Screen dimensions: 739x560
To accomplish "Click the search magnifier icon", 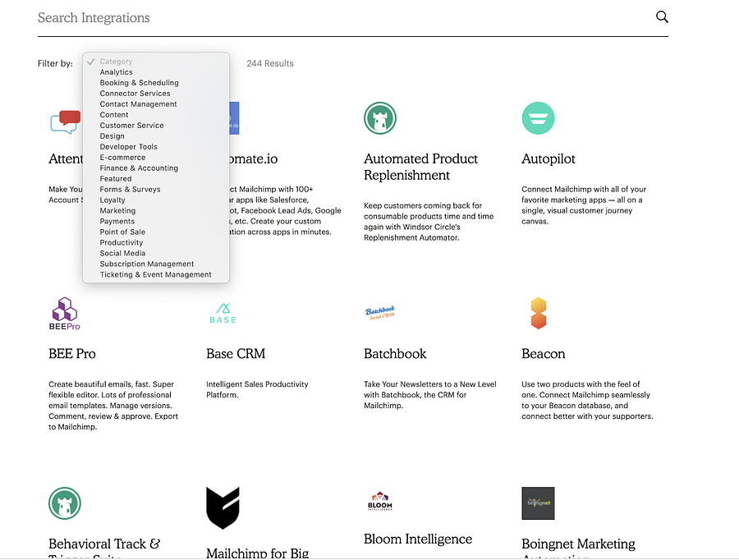I will 662,17.
